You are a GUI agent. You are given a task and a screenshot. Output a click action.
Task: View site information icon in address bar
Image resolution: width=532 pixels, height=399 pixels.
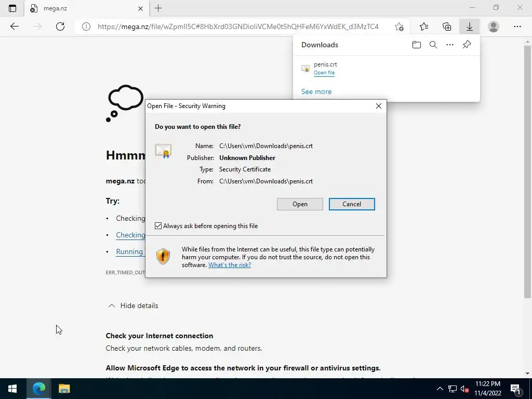(x=86, y=26)
